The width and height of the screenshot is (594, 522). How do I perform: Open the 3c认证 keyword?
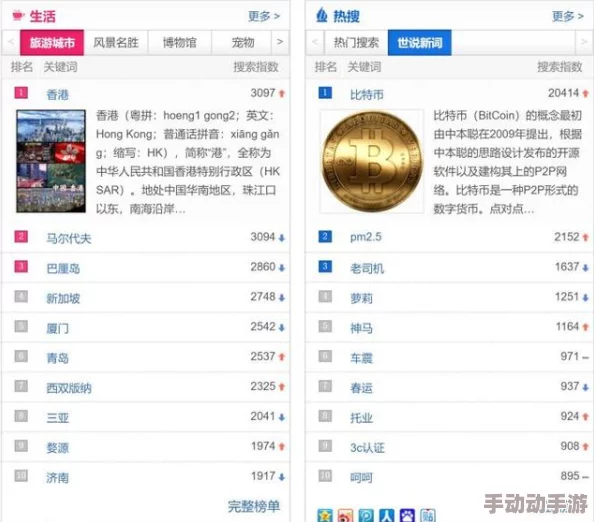367,448
